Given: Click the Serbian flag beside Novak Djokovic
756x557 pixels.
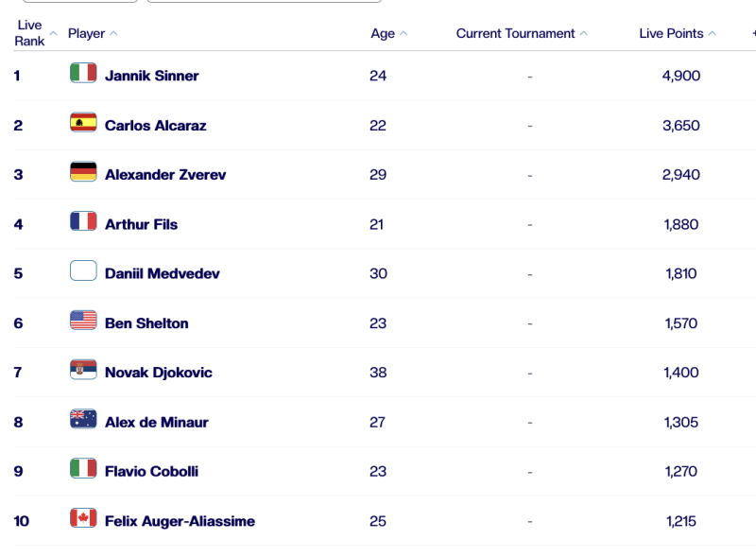Looking at the screenshot, I should 83,370.
